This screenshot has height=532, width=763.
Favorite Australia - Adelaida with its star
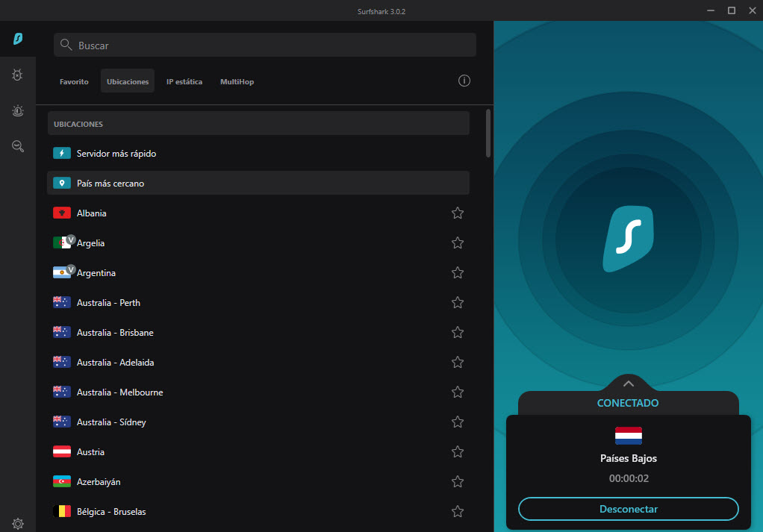[x=458, y=363]
